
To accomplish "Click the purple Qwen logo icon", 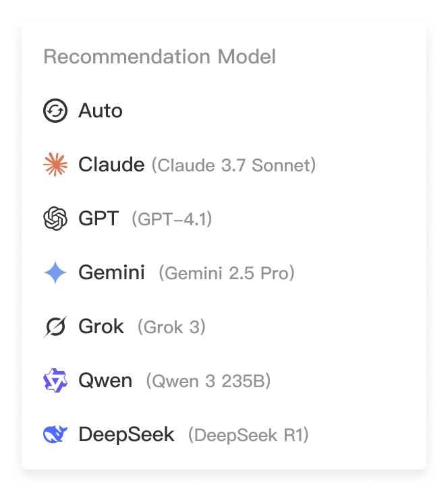I will [55, 380].
